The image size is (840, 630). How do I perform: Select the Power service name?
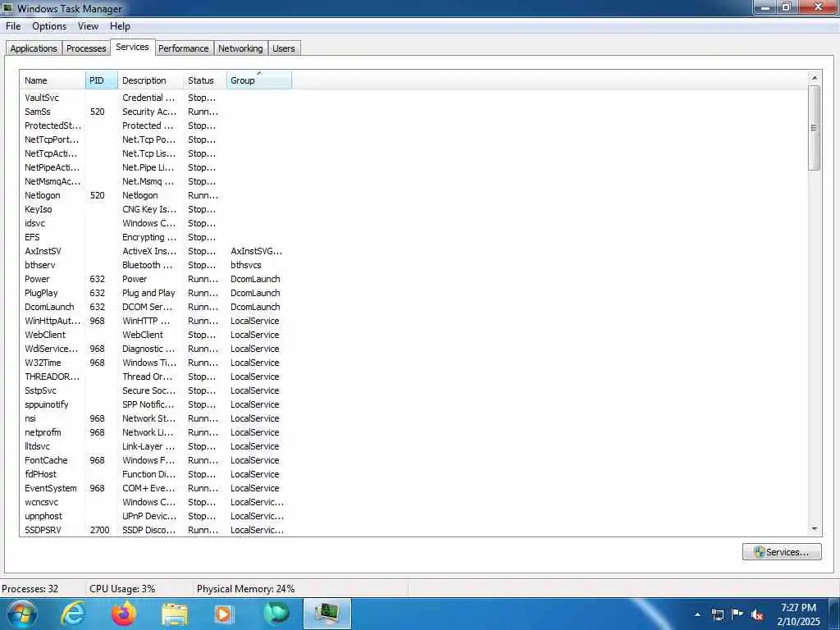point(37,279)
